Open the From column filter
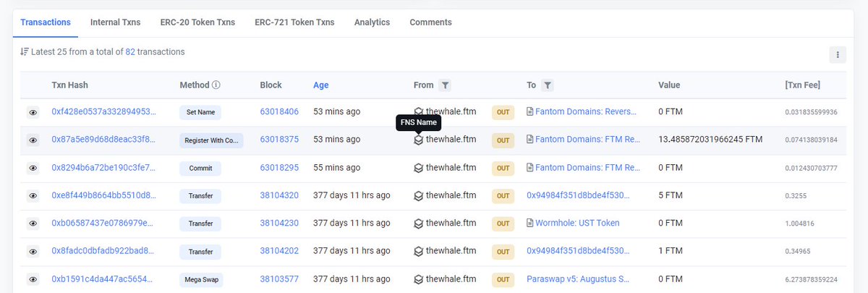 click(445, 85)
